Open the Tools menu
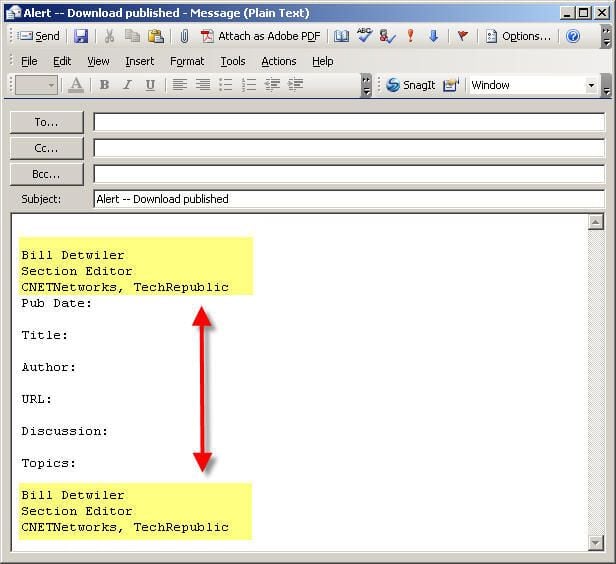 [233, 61]
